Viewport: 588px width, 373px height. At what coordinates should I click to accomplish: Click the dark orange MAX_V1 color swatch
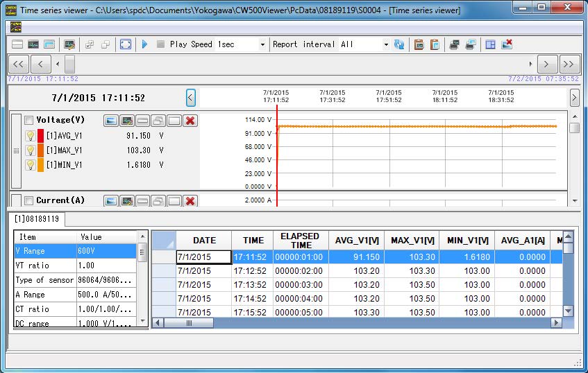coord(40,150)
